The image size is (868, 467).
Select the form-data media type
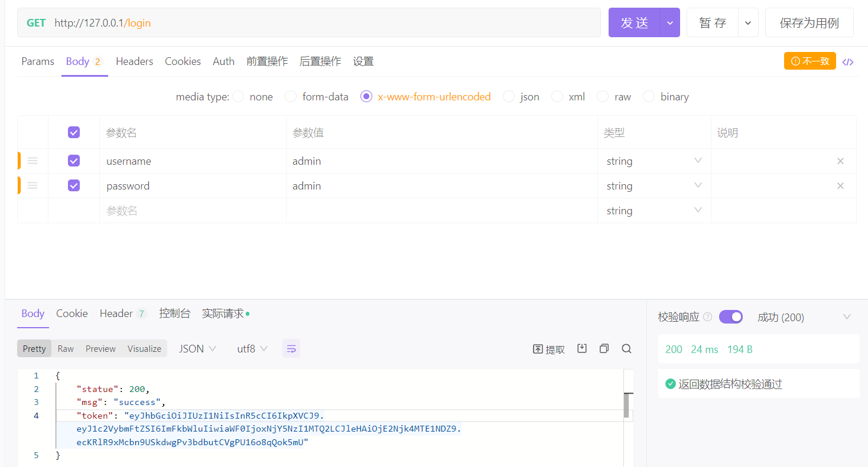(x=291, y=96)
